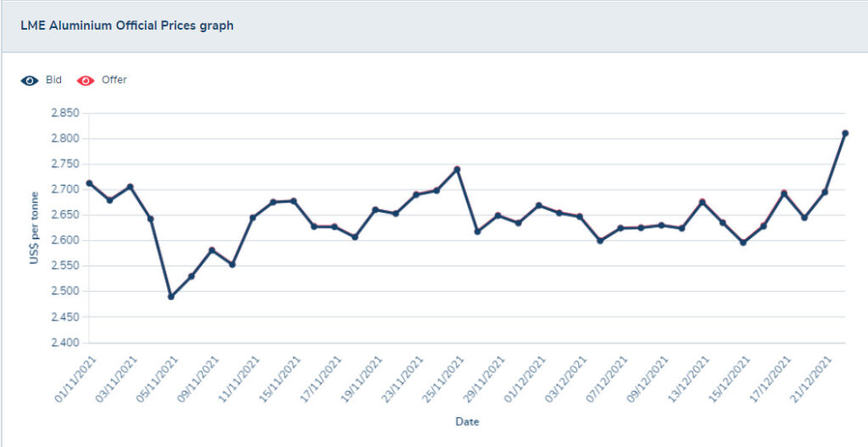Click the Date axis title
The height and width of the screenshot is (447, 868).
tap(467, 422)
